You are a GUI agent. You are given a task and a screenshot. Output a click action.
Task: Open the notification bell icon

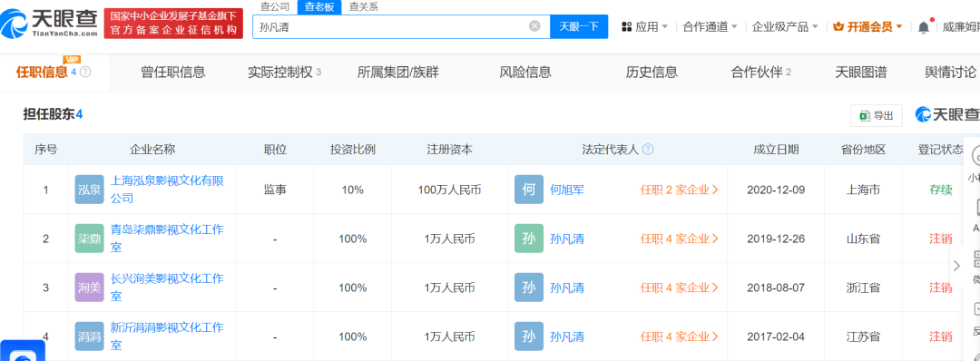coord(924,27)
